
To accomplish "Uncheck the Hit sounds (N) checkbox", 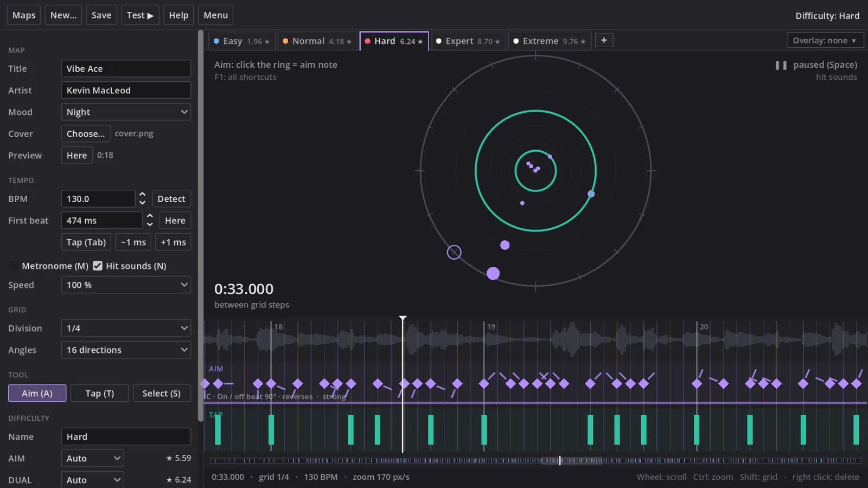I will 98,266.
